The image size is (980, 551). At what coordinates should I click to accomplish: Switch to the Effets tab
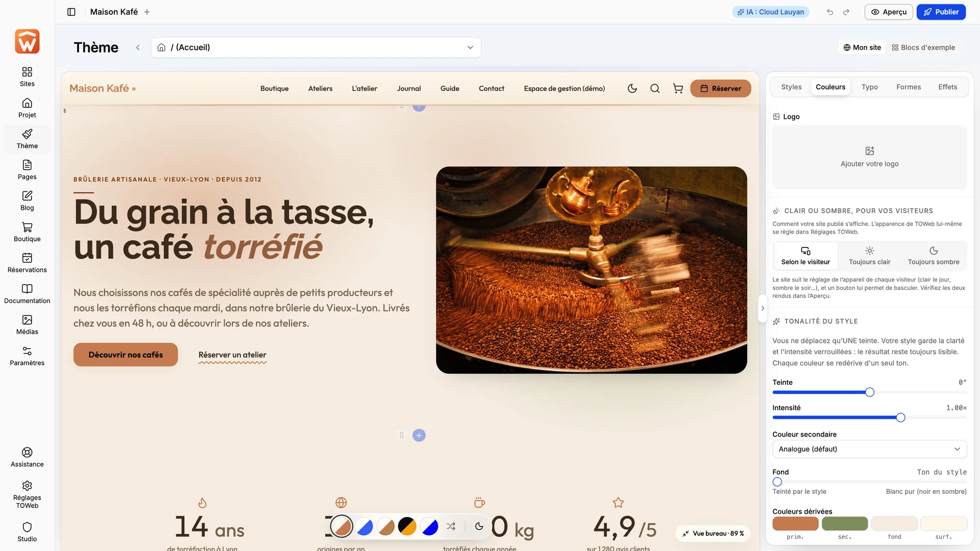(947, 87)
